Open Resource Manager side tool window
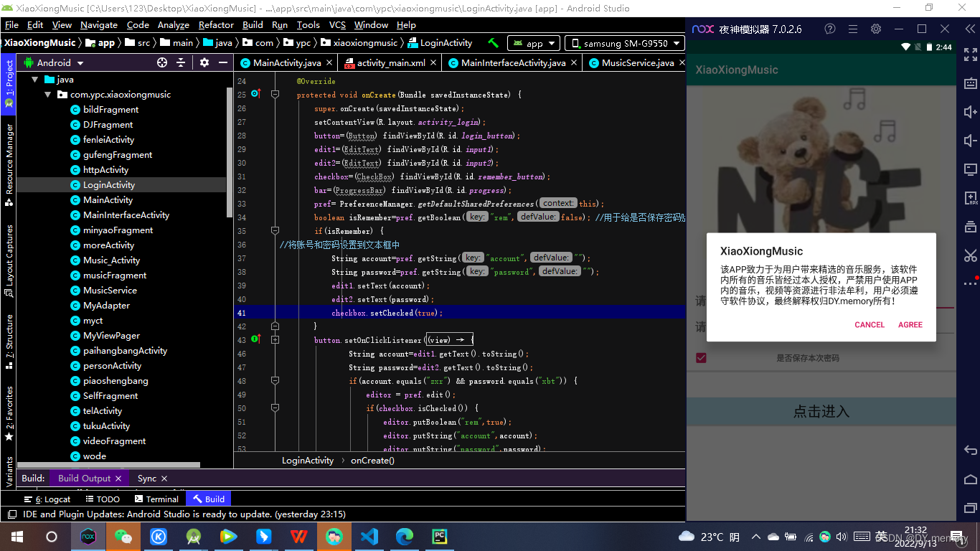 point(9,165)
